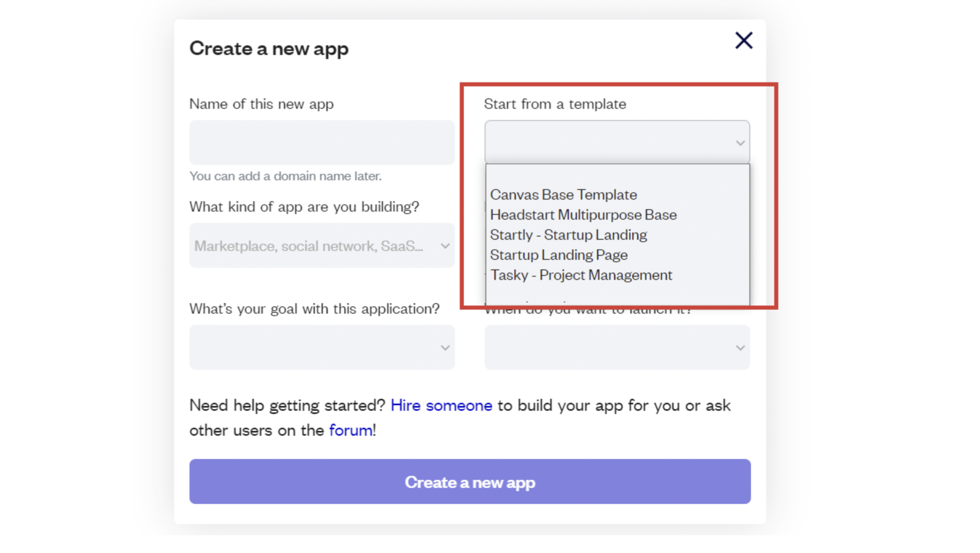Pick Startly - Startup Landing template
The height and width of the screenshot is (553, 980).
point(568,235)
